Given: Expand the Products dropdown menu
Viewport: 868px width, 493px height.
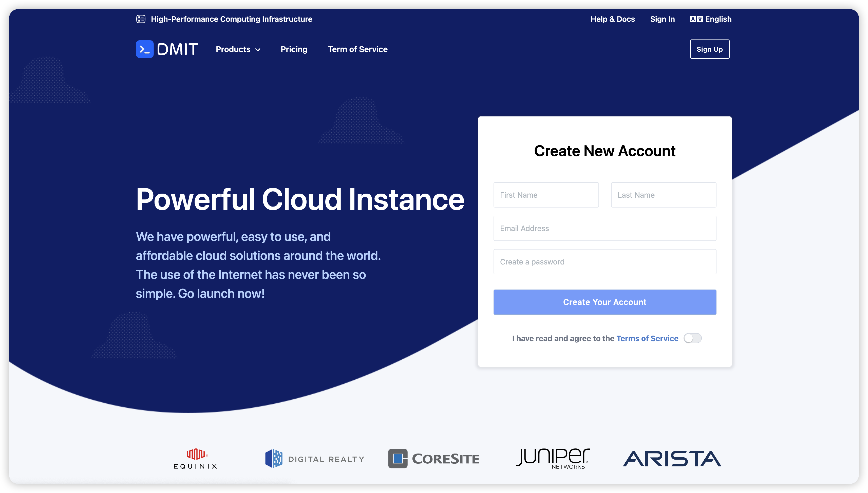Looking at the screenshot, I should tap(233, 49).
